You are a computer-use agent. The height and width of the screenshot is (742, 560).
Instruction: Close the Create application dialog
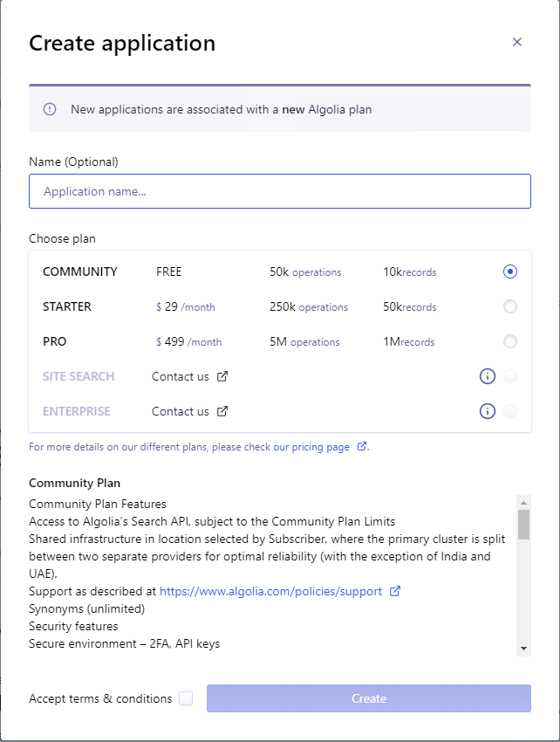tap(517, 42)
